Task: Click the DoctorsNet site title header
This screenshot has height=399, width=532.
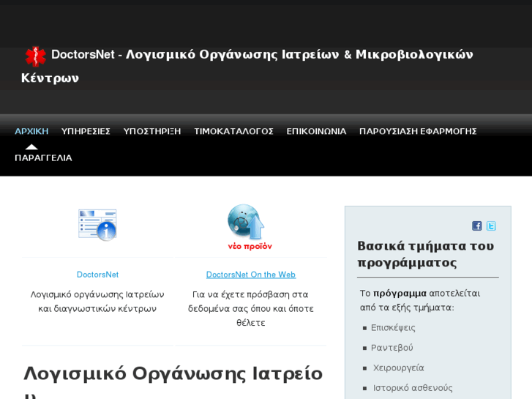Action: click(247, 66)
